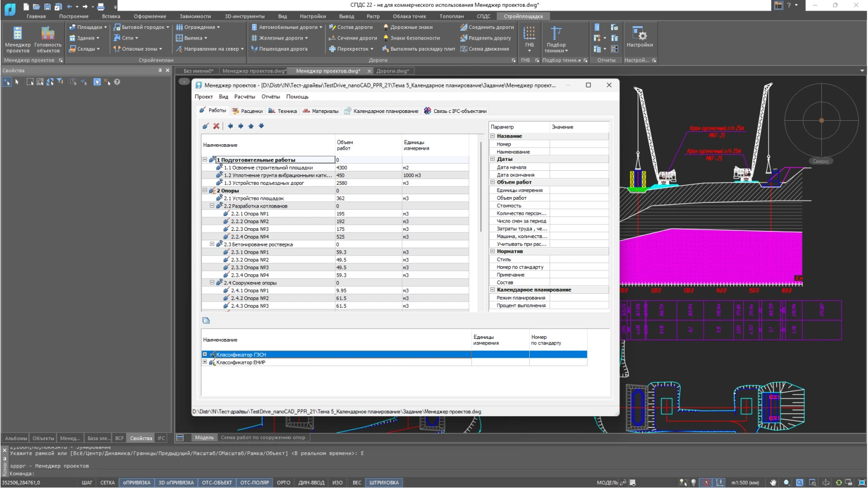This screenshot has height=488, width=868.
Task: Open the ГНБ tool in ribbon
Action: 529,38
